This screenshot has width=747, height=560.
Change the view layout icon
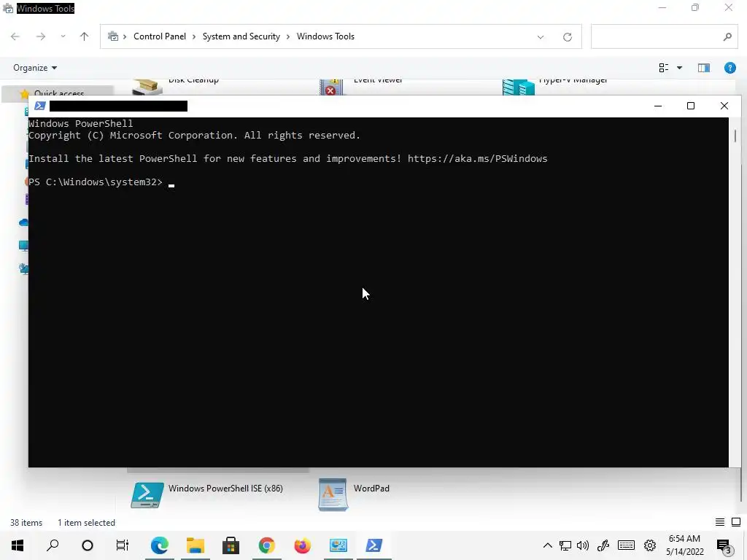[x=664, y=68]
